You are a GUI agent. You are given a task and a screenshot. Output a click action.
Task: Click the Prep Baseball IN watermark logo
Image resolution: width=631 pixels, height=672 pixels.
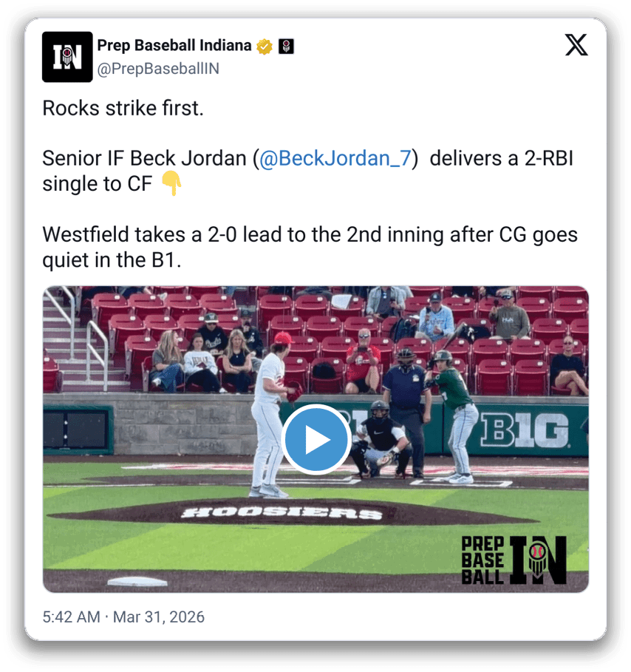(514, 560)
